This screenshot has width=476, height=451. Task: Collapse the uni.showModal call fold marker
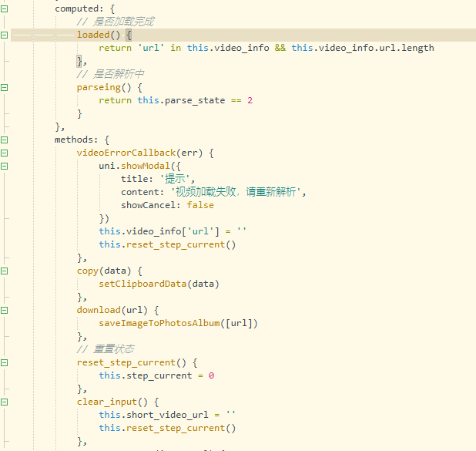click(x=5, y=166)
